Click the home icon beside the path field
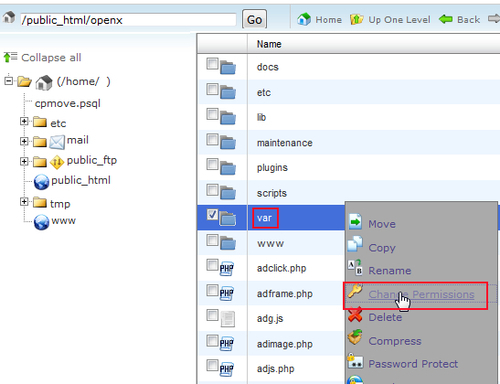500x384 pixels. point(9,17)
